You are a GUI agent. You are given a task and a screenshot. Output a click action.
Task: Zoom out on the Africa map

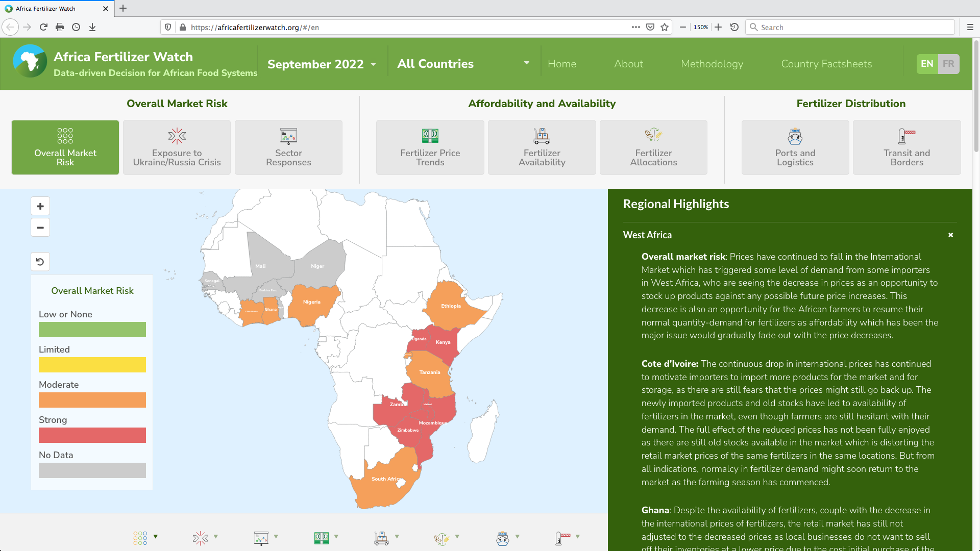(40, 228)
